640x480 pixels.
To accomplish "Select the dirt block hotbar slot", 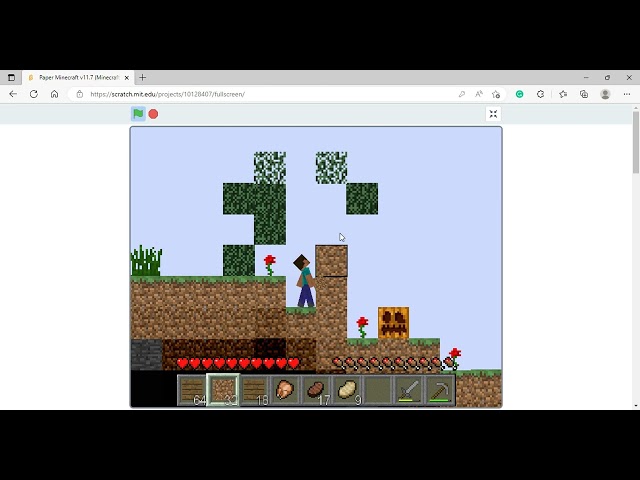I will [223, 390].
